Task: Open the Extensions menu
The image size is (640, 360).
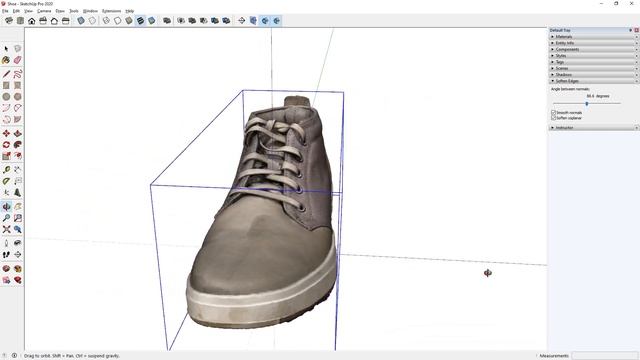Action: click(111, 11)
